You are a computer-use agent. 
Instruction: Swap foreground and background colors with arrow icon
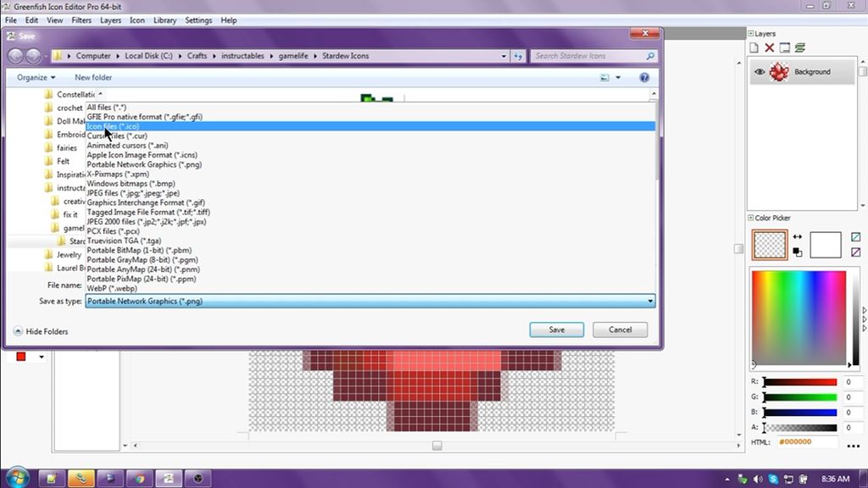click(798, 236)
